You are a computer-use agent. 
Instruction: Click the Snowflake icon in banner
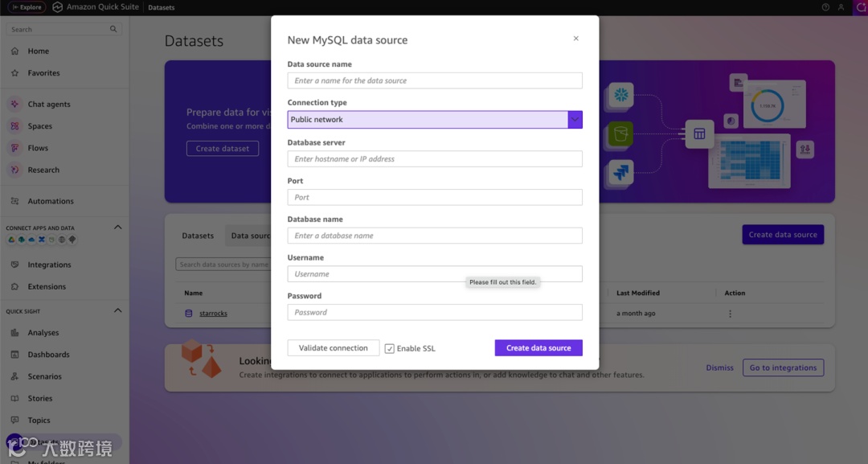pyautogui.click(x=621, y=95)
